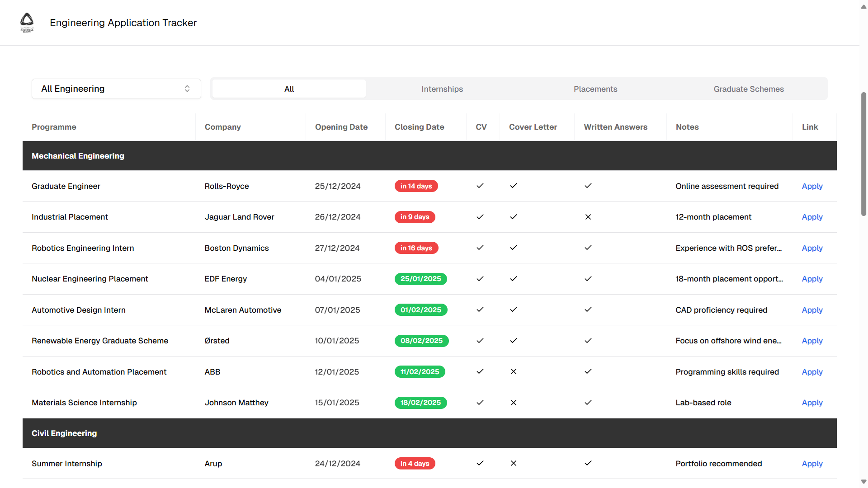Click the Written Answers cross for Jaguar Land Rover

[x=588, y=217]
